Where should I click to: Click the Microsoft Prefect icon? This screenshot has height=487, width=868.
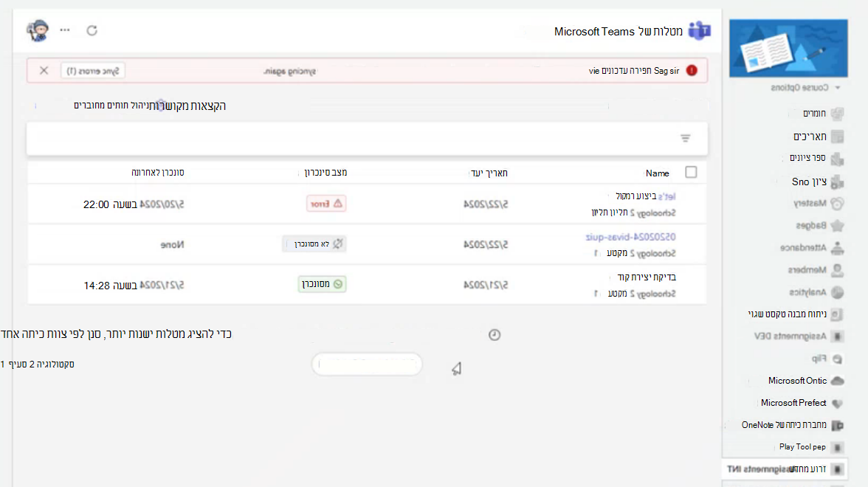[x=838, y=403]
